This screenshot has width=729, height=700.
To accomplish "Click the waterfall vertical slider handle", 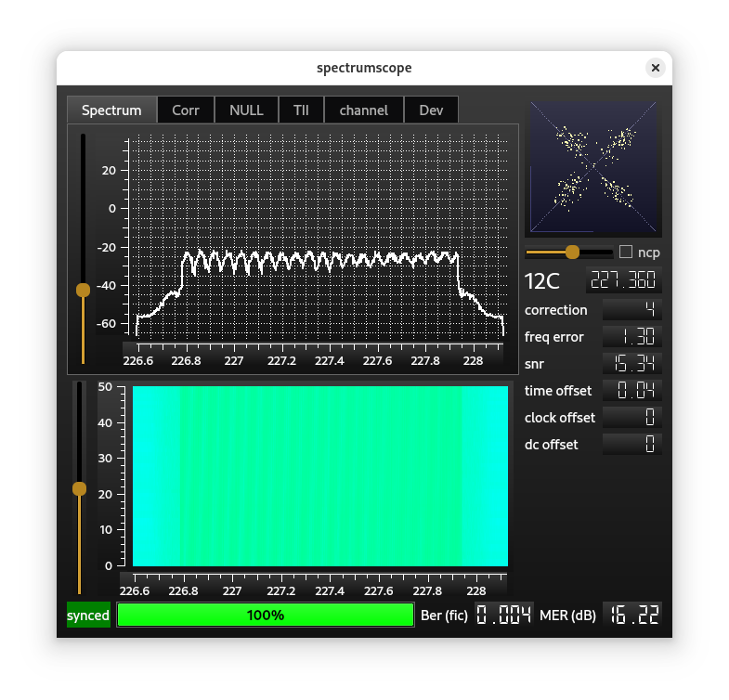I will pos(79,489).
